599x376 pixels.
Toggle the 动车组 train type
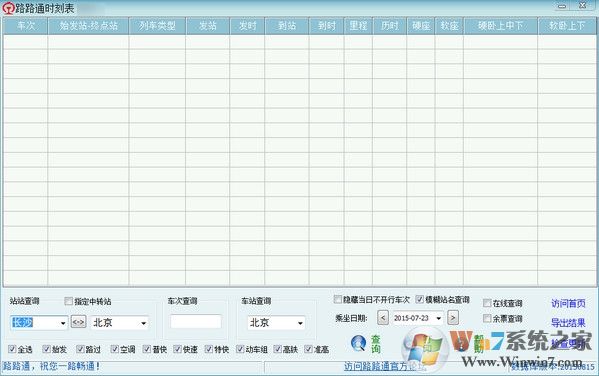pos(240,349)
